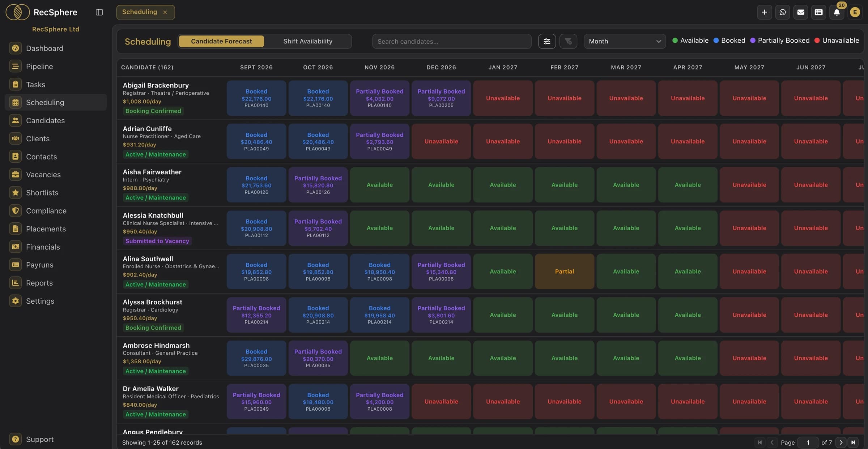Switch to Candidate Forecast view
Image resolution: width=868 pixels, height=449 pixels.
pos(221,41)
